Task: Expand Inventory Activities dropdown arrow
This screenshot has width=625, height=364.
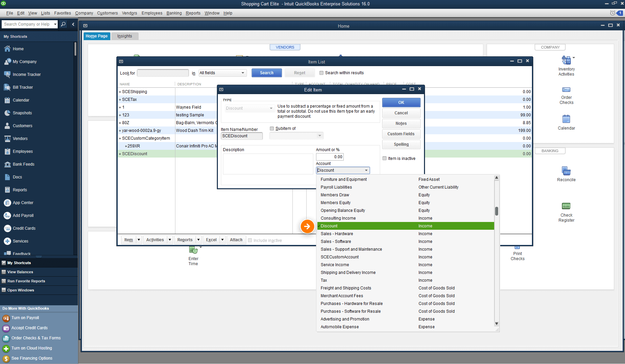Action: tap(574, 58)
